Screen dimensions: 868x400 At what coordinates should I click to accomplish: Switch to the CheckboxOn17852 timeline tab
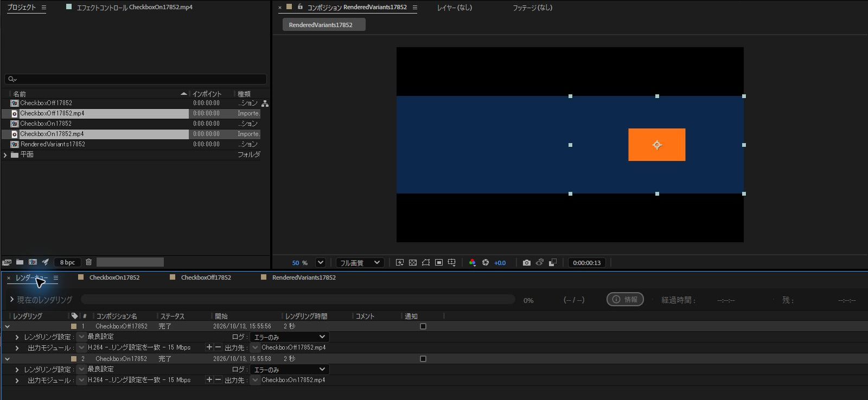point(114,278)
